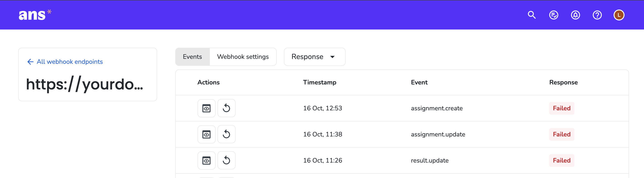Screen dimensions: 644x178
Task: Retry the assignment.update webhook event
Action: coord(227,134)
